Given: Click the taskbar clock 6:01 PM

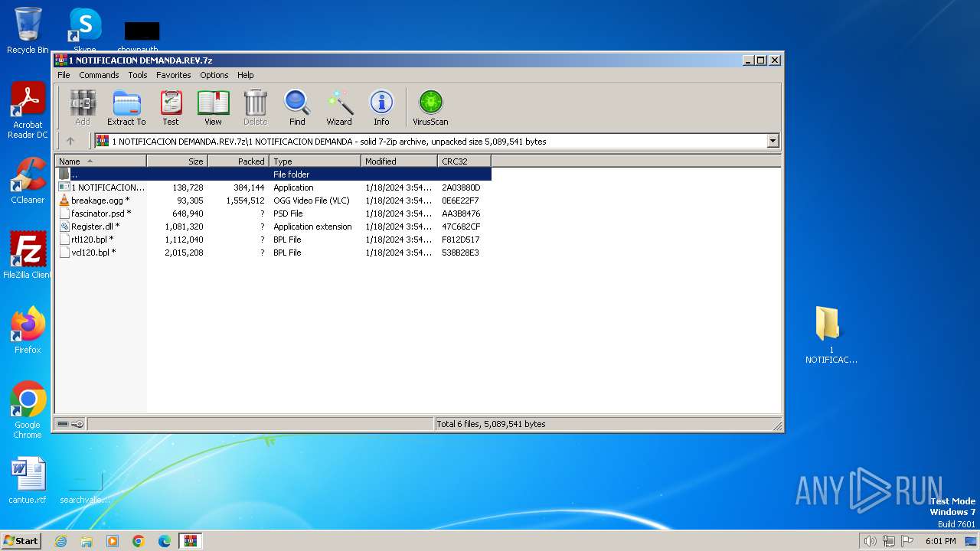Looking at the screenshot, I should (x=940, y=541).
